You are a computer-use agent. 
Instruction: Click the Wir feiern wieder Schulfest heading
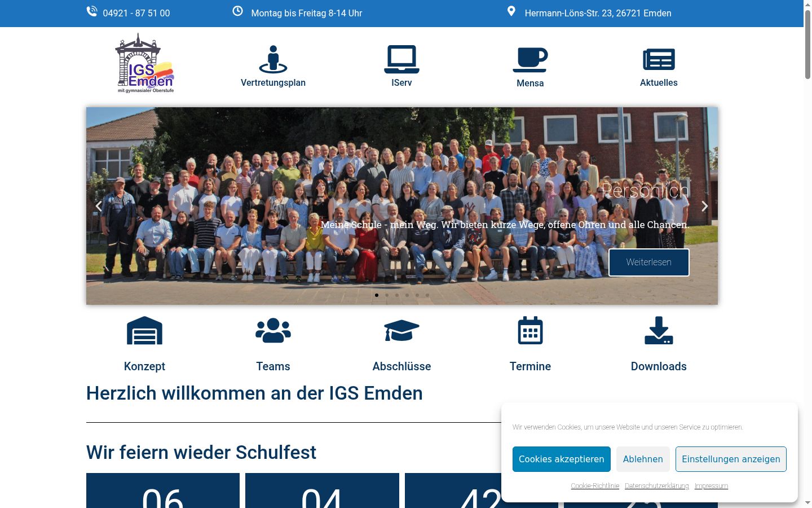201,452
